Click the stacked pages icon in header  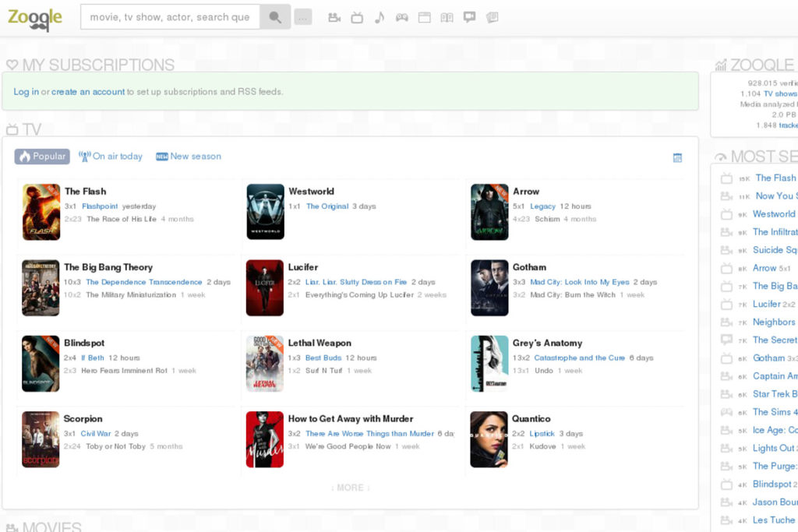493,18
